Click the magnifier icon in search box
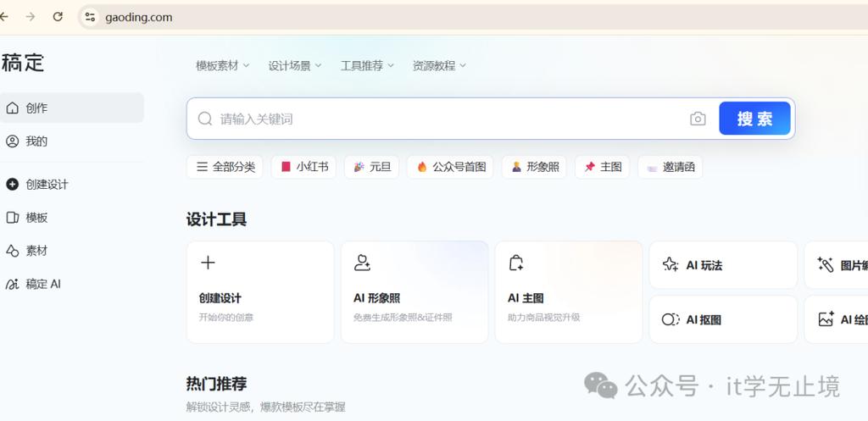Image resolution: width=868 pixels, height=421 pixels. pyautogui.click(x=205, y=119)
